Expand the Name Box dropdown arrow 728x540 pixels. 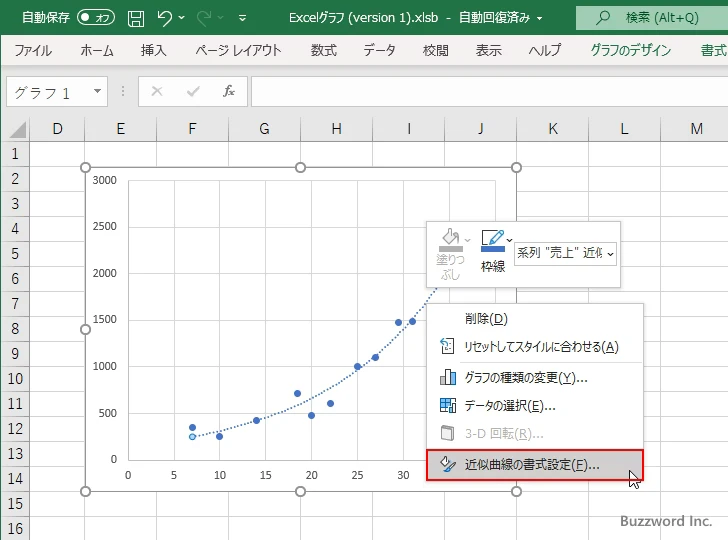tap(98, 92)
